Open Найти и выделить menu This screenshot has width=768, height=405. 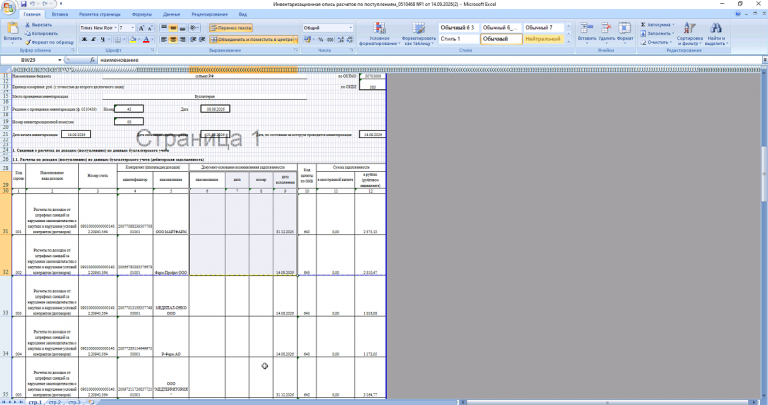coord(716,33)
